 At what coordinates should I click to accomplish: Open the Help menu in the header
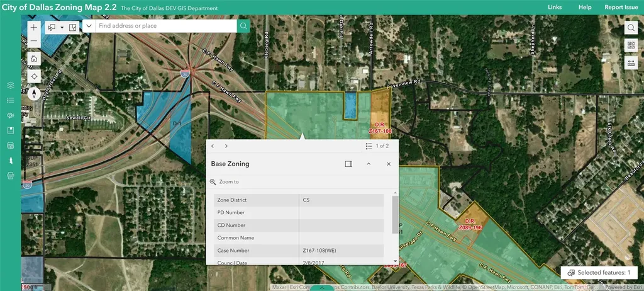click(585, 8)
